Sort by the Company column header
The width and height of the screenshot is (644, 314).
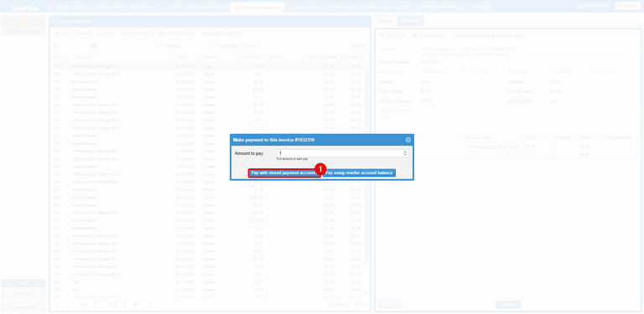coord(121,57)
